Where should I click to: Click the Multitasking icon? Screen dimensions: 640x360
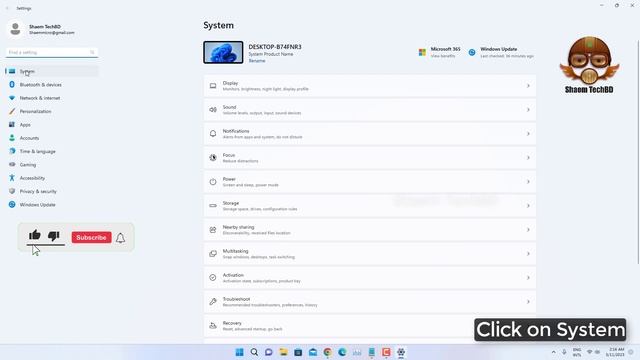[213, 254]
